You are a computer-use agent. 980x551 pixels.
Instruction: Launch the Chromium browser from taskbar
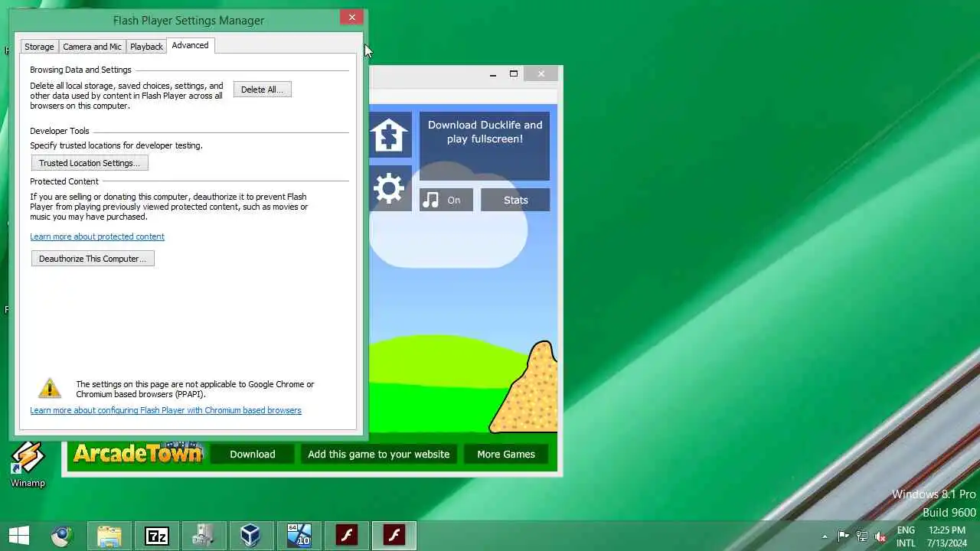tap(62, 536)
